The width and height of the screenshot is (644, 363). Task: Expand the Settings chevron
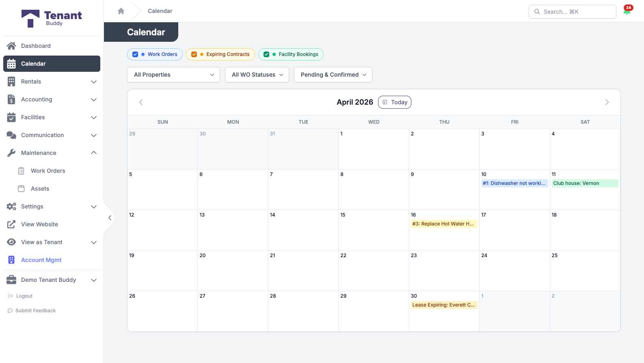coord(94,206)
